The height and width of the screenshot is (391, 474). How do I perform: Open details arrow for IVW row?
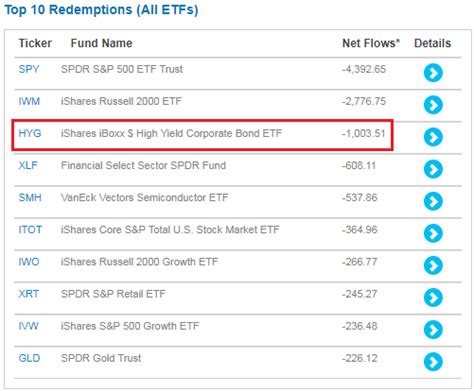tap(433, 330)
